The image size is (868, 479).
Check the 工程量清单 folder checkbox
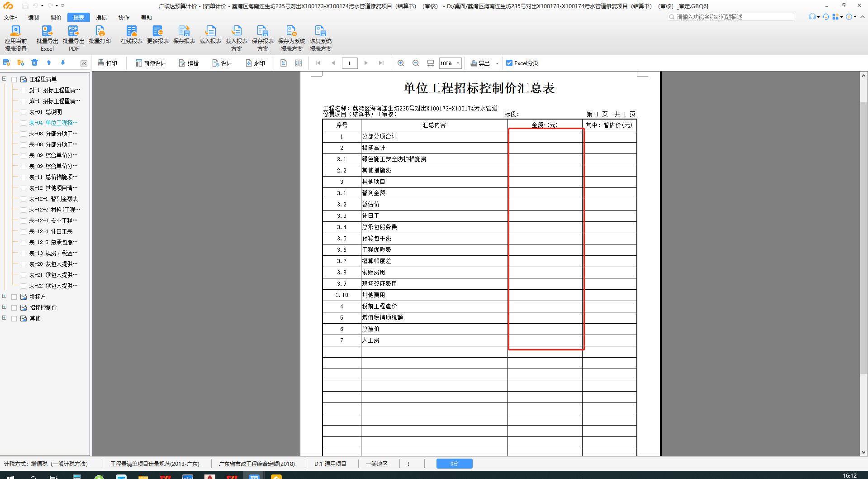pos(14,79)
